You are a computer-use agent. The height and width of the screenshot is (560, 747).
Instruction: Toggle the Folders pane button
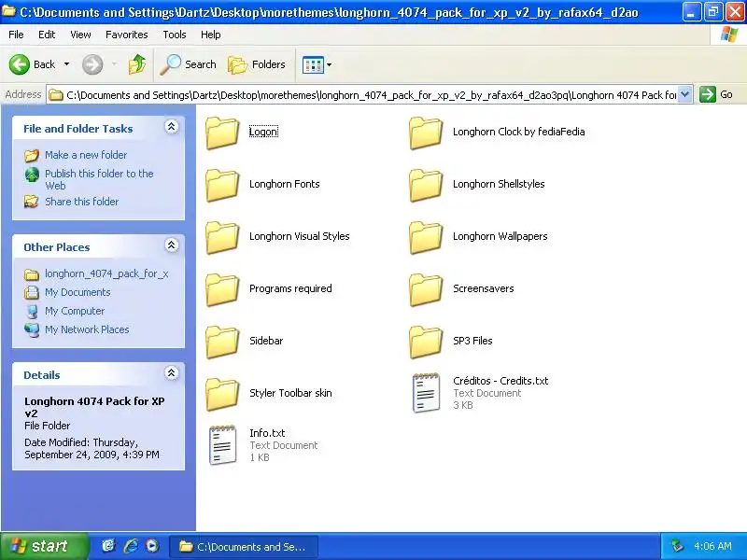click(x=257, y=64)
